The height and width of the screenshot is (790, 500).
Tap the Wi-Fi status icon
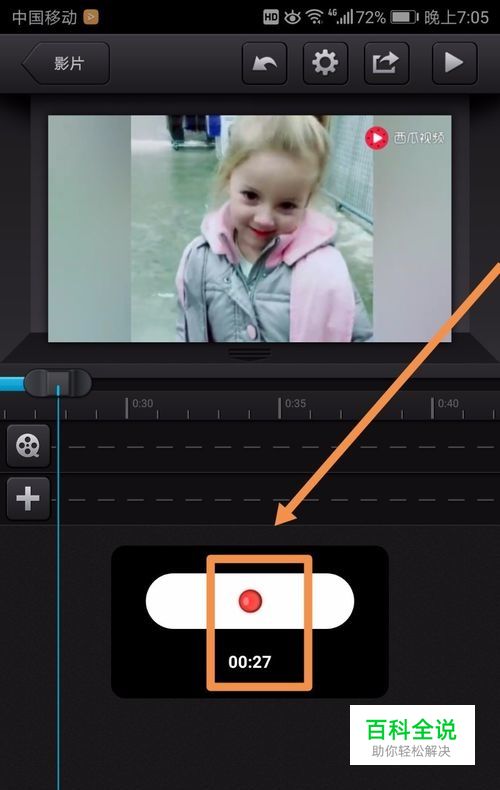click(315, 18)
